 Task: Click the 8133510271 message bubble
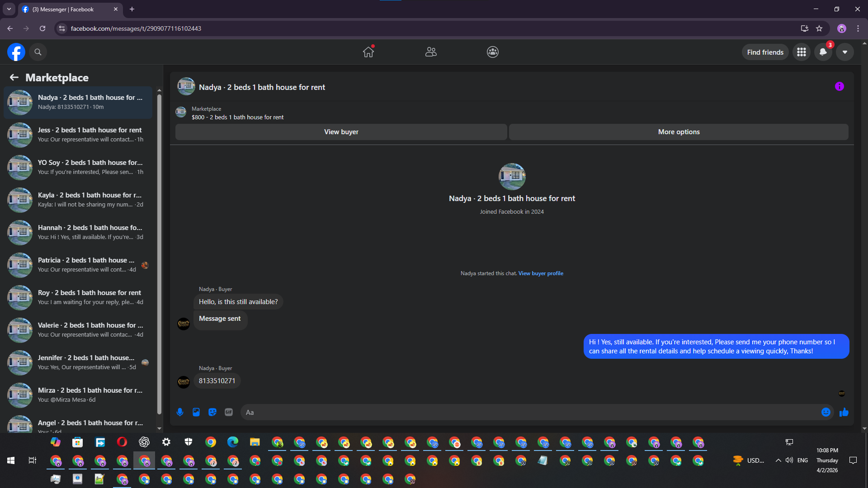point(217,381)
